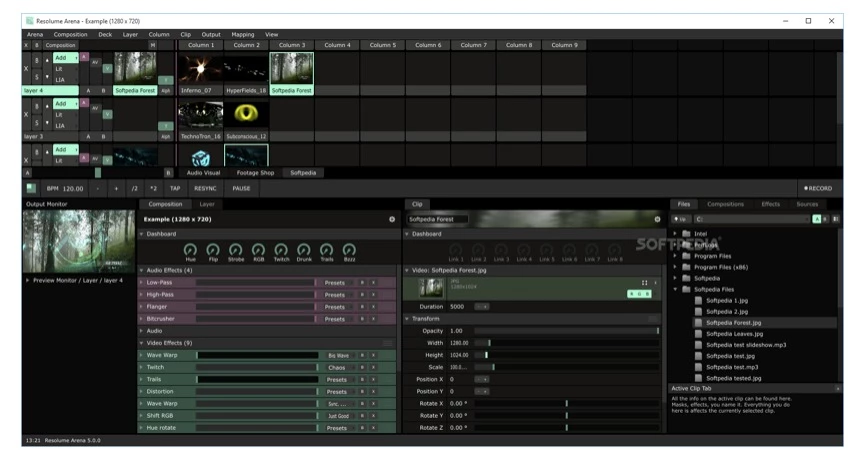The image size is (855, 461).
Task: Click the video file thumbnail in Clip panel
Action: (x=431, y=288)
